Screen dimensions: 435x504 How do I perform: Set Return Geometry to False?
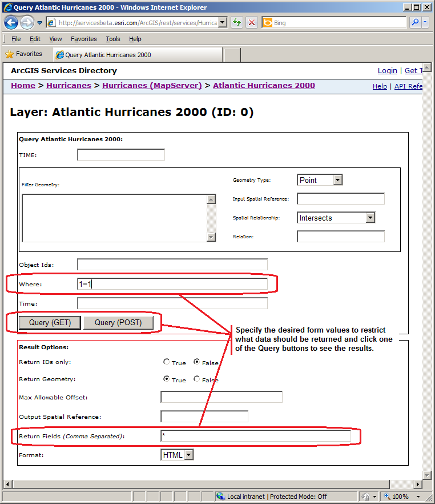(x=197, y=379)
